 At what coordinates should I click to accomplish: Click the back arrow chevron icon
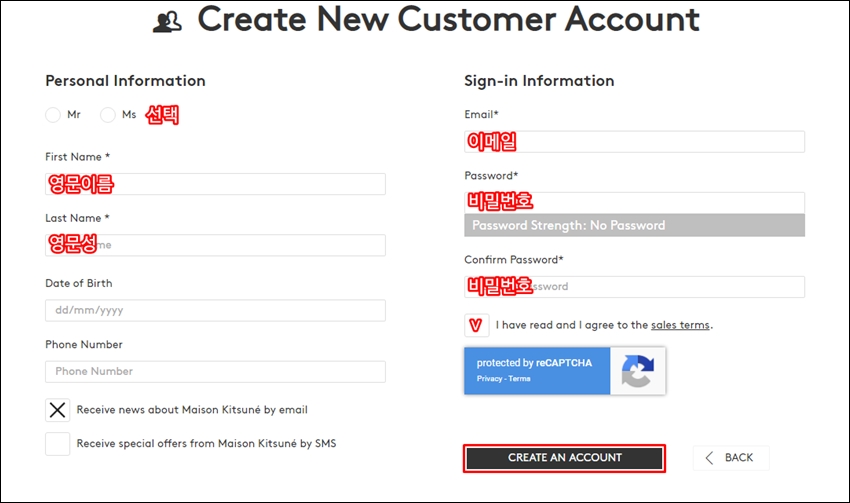709,458
